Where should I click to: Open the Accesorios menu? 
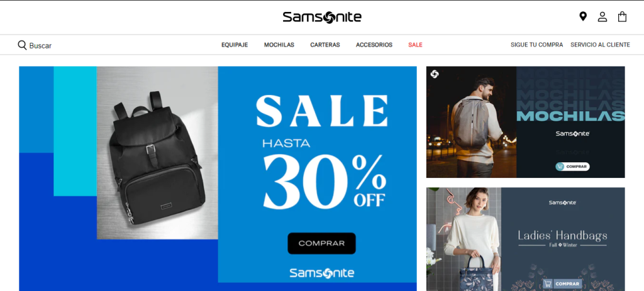(374, 45)
